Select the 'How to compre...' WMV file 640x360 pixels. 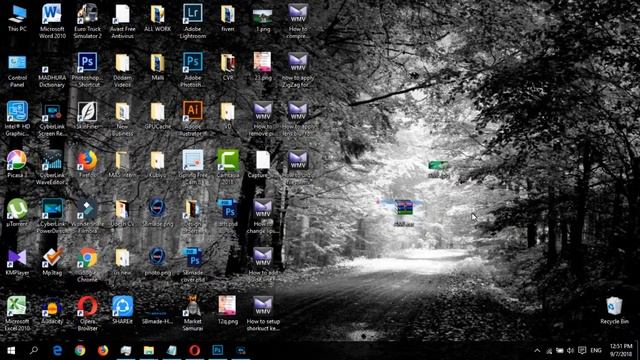[298, 21]
